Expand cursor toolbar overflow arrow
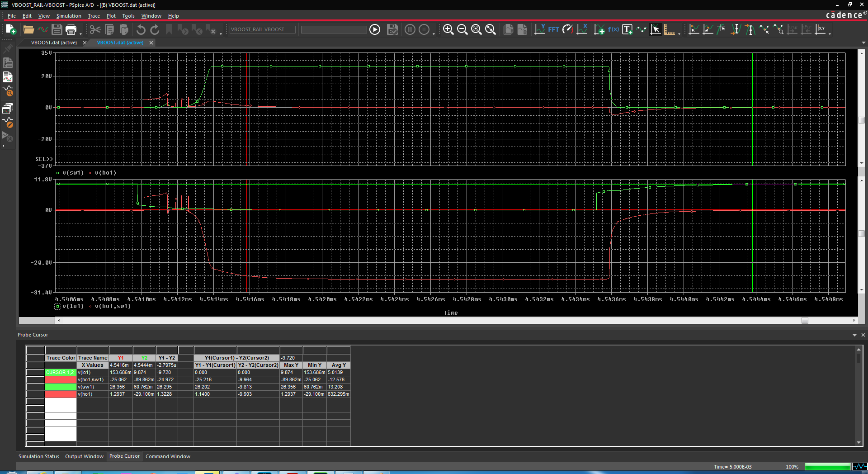Viewport: 868px width, 474px height. point(830,33)
